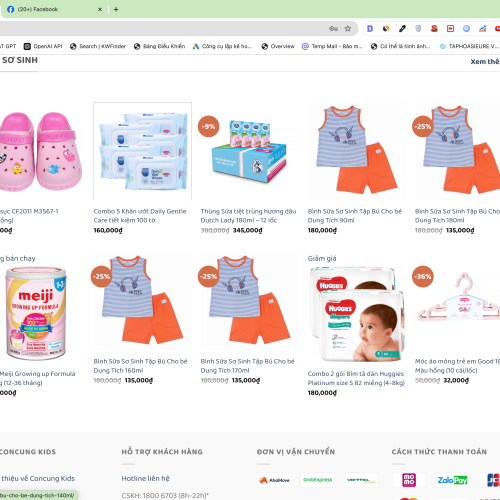The width and height of the screenshot is (500, 500).
Task: Close the Facebook browser tab
Action: click(x=100, y=9)
